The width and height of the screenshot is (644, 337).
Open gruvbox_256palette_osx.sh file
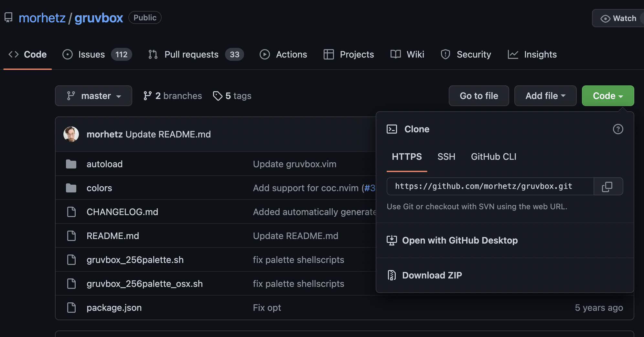tap(145, 284)
